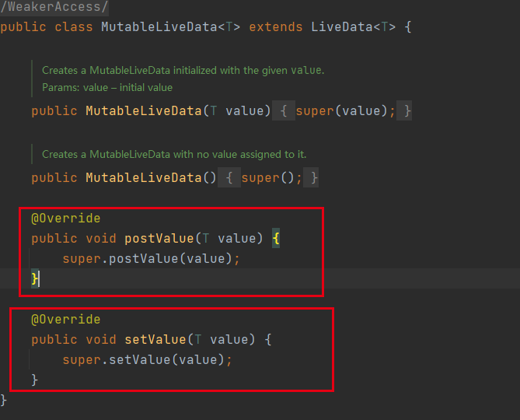
Task: Click the highlighted opening brace after postValue(T value)
Action: click(x=276, y=238)
